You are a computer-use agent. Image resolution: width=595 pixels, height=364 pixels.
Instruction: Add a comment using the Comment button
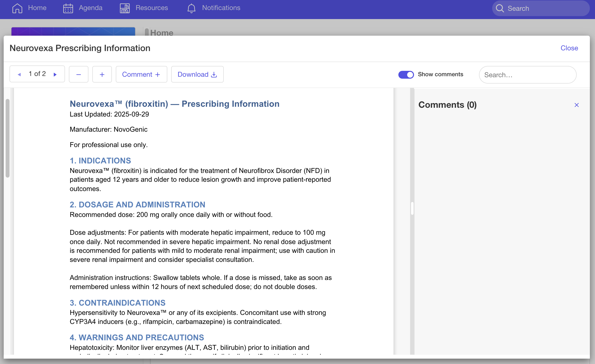coord(141,74)
